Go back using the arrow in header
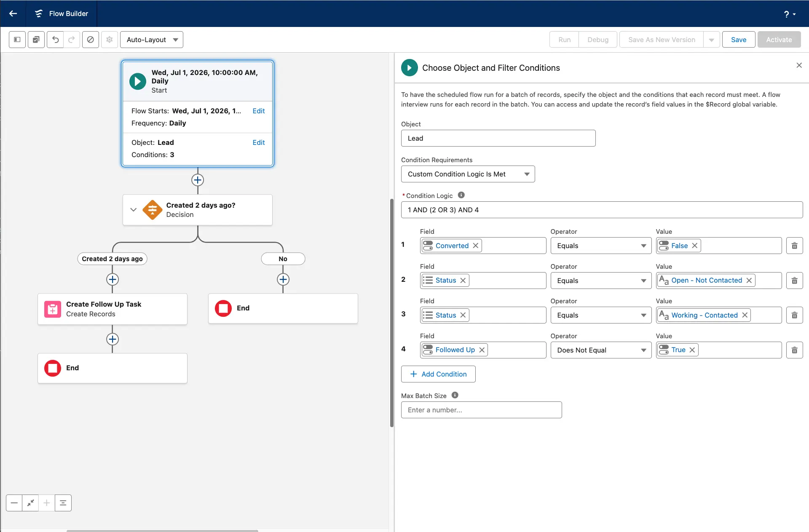 (13, 13)
